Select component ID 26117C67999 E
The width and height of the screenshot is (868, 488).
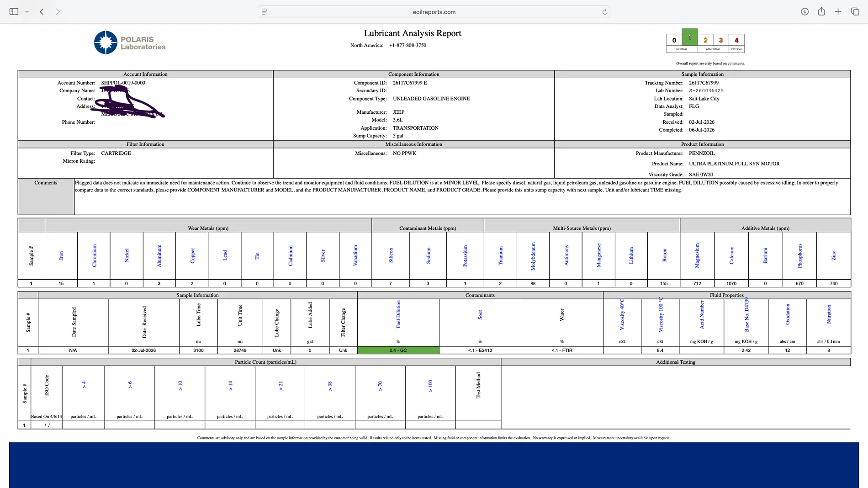pos(410,83)
